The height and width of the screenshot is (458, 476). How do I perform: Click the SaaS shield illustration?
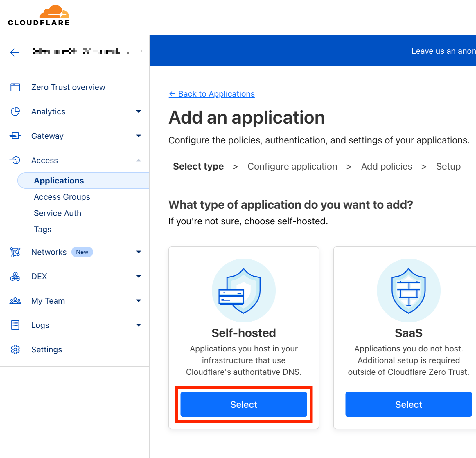(409, 290)
